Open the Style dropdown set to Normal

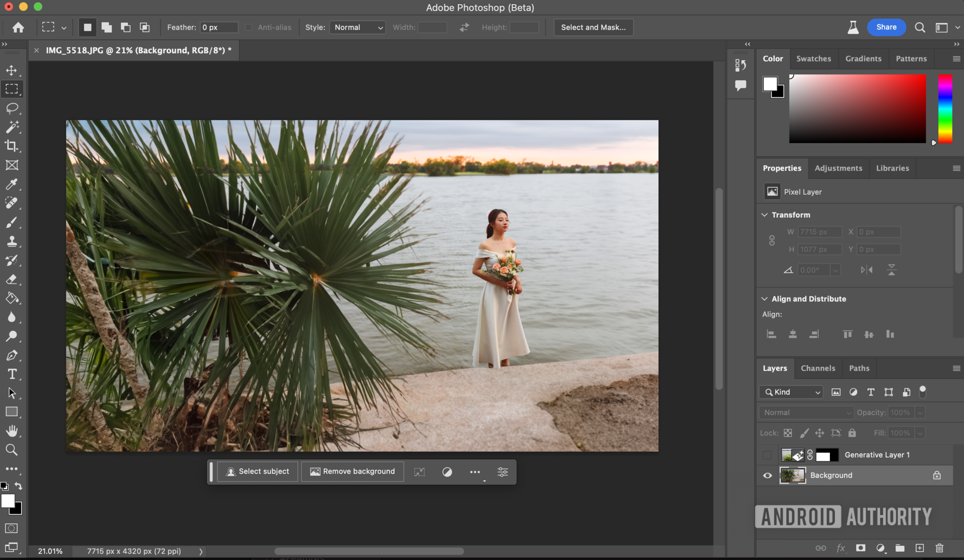[357, 28]
